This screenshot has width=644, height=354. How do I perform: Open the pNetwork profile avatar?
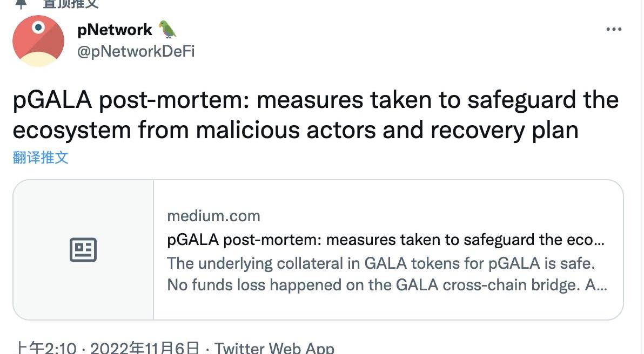pyautogui.click(x=38, y=41)
